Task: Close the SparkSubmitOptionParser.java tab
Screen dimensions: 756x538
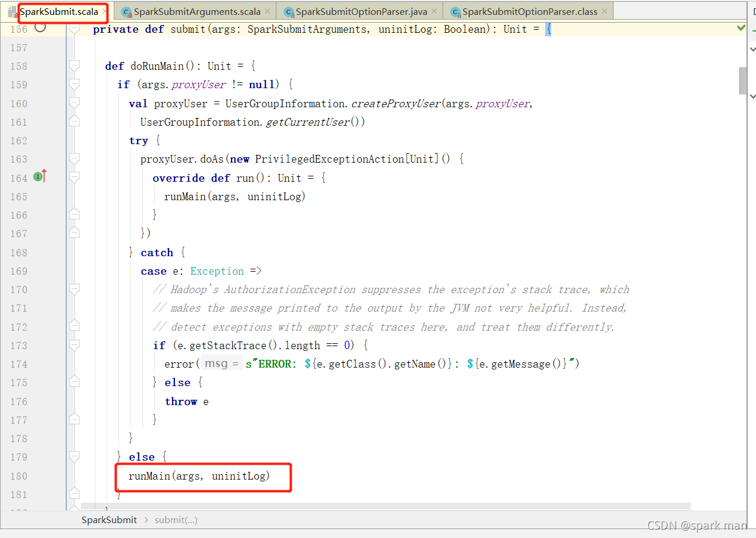Action: pos(433,11)
